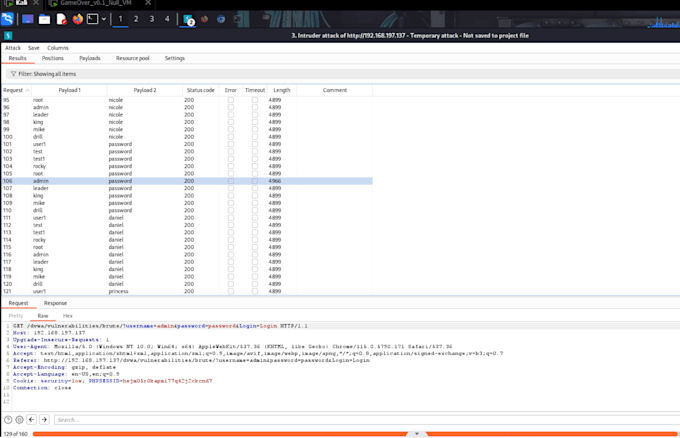Select request 104 rocky row
Image resolution: width=680 pixels, height=438 pixels.
tap(187, 167)
